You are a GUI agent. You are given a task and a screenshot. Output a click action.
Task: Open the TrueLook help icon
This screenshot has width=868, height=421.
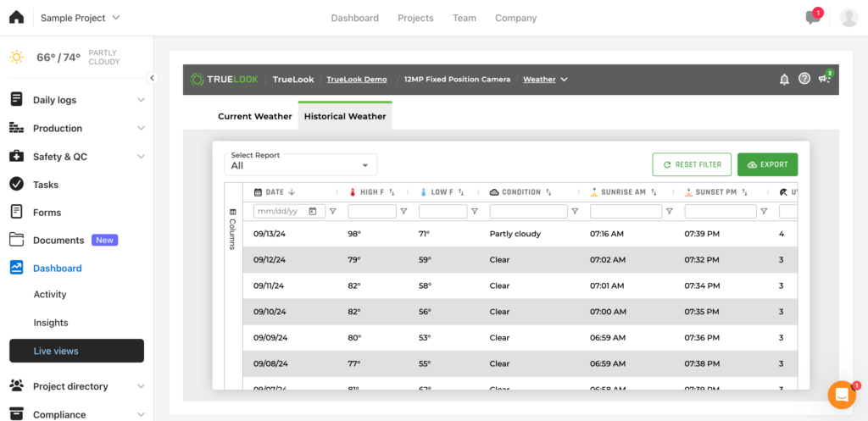tap(804, 79)
